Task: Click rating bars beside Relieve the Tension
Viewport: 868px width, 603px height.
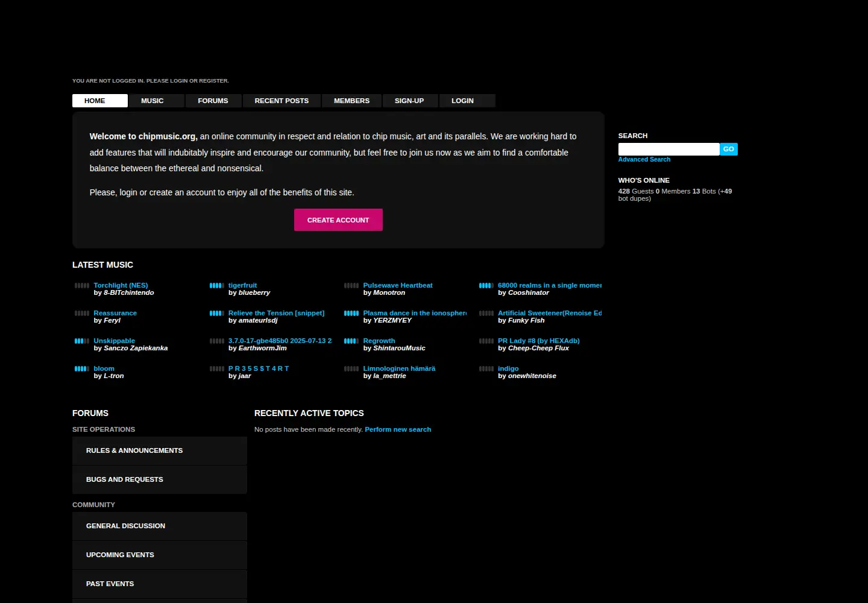Action: tap(217, 314)
